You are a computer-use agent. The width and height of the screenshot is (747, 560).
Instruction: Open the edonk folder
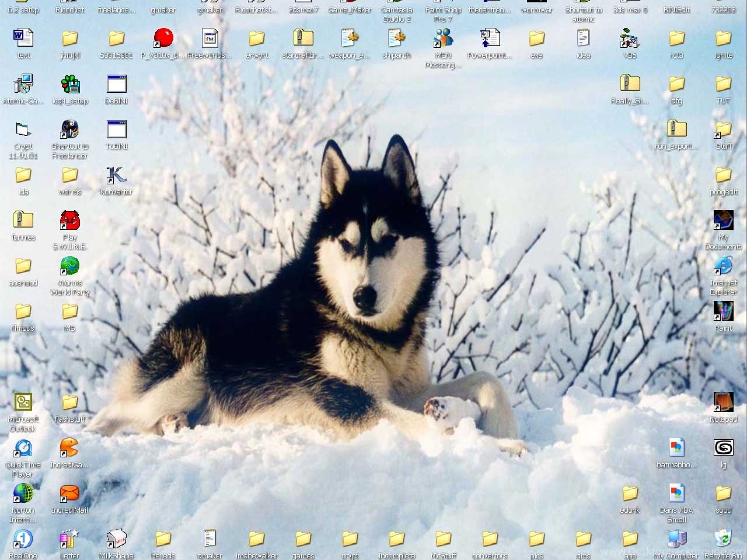(x=630, y=494)
